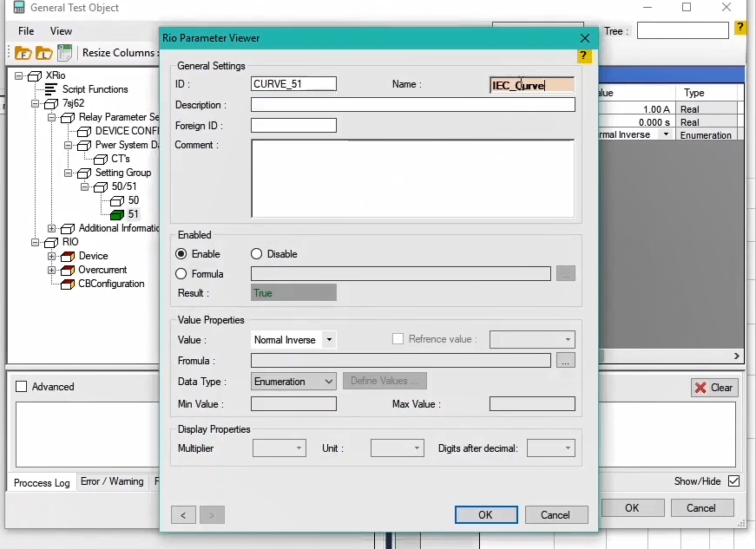The image size is (756, 549).
Task: Click the Clear button with red X
Action: coord(714,388)
